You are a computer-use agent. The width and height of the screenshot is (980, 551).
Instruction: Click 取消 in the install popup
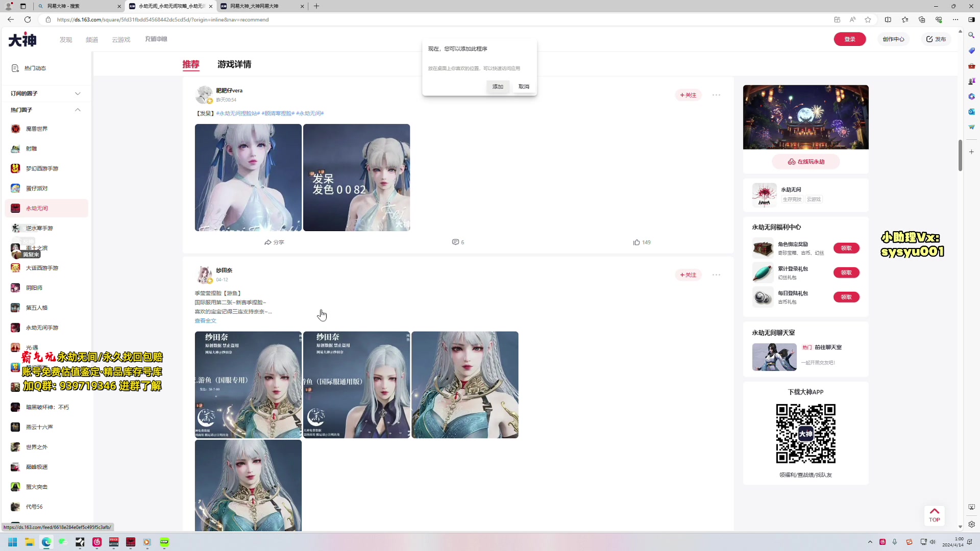point(524,87)
